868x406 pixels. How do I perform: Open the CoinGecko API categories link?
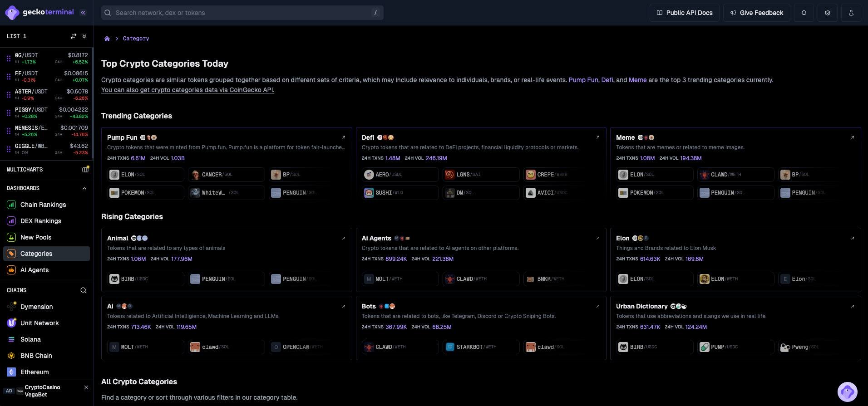pos(187,90)
